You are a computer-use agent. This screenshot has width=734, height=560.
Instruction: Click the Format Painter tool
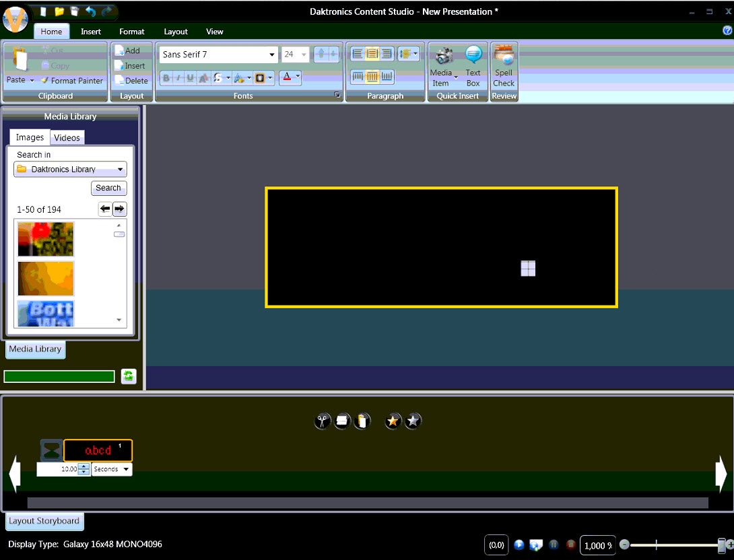click(71, 81)
